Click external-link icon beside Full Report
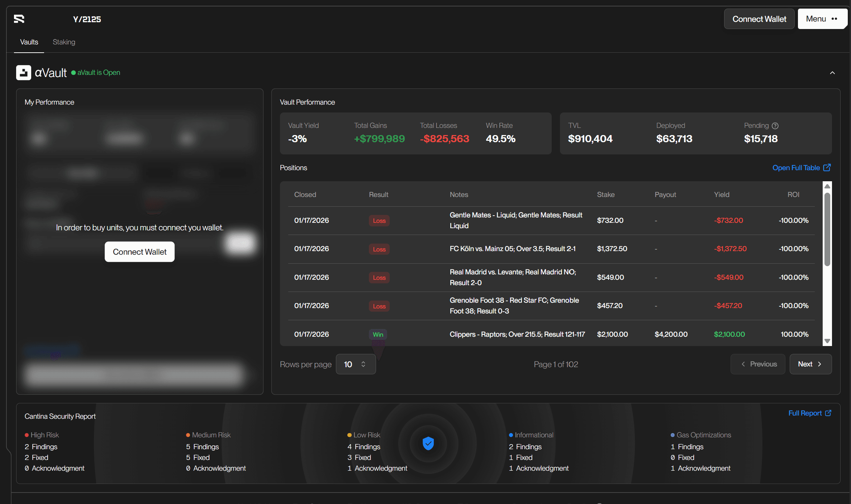This screenshot has width=851, height=504. pyautogui.click(x=828, y=413)
